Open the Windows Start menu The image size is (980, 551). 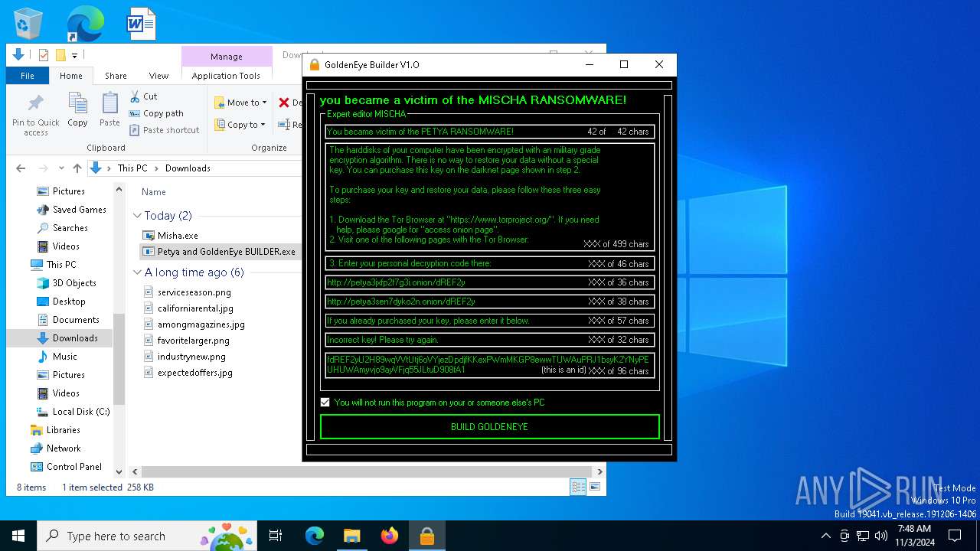point(18,536)
